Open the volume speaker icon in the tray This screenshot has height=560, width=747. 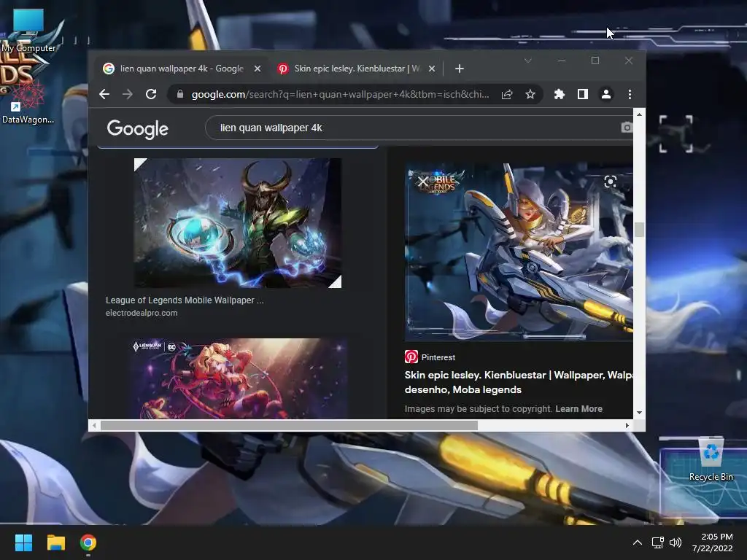[x=676, y=542]
